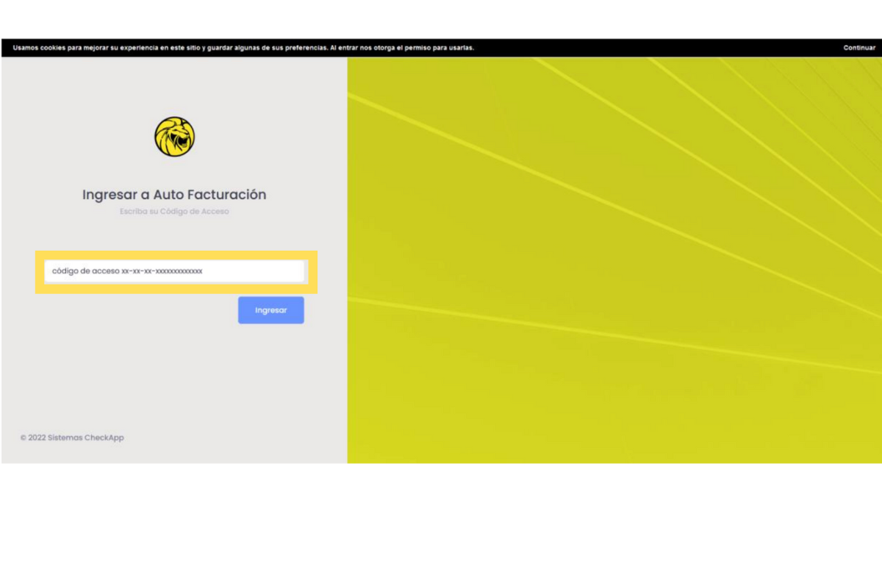Click the black cookie banner bar
The width and height of the screenshot is (882, 588).
(x=661, y=48)
